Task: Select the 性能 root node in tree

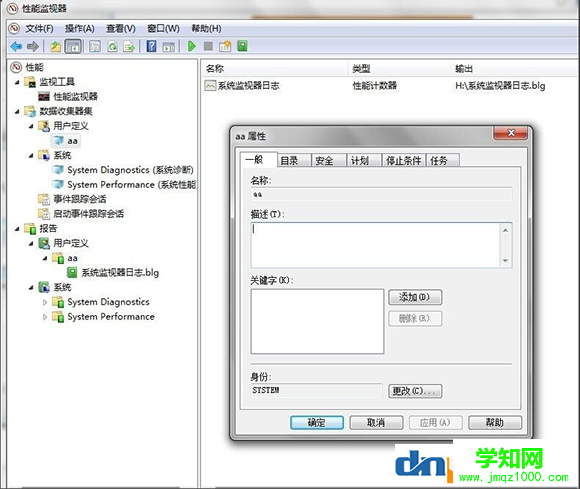Action: [34, 67]
